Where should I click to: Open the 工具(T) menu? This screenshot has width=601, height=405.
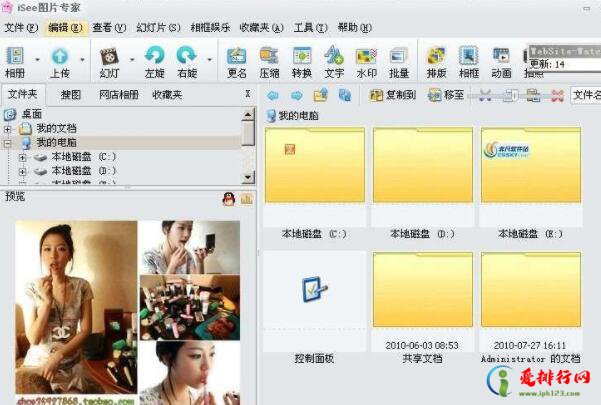coord(303,27)
